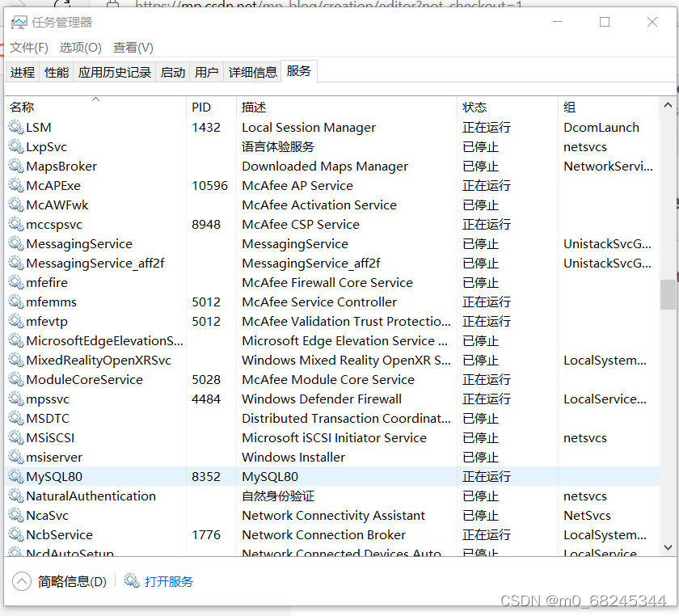The height and width of the screenshot is (616, 679).
Task: Switch to the 进程 tab
Action: pos(23,72)
